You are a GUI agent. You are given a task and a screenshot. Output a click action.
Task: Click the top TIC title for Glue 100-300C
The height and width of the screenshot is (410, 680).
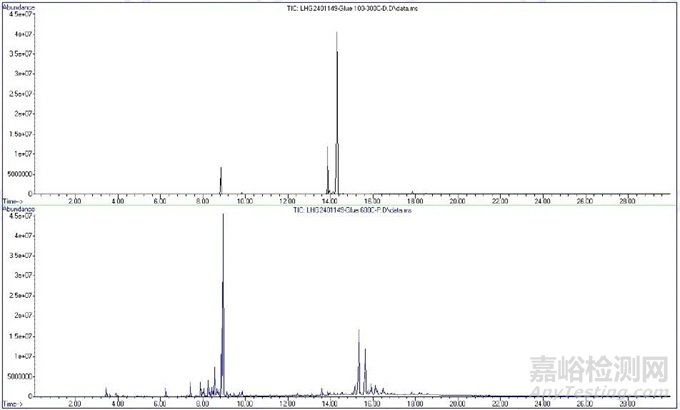click(x=340, y=6)
